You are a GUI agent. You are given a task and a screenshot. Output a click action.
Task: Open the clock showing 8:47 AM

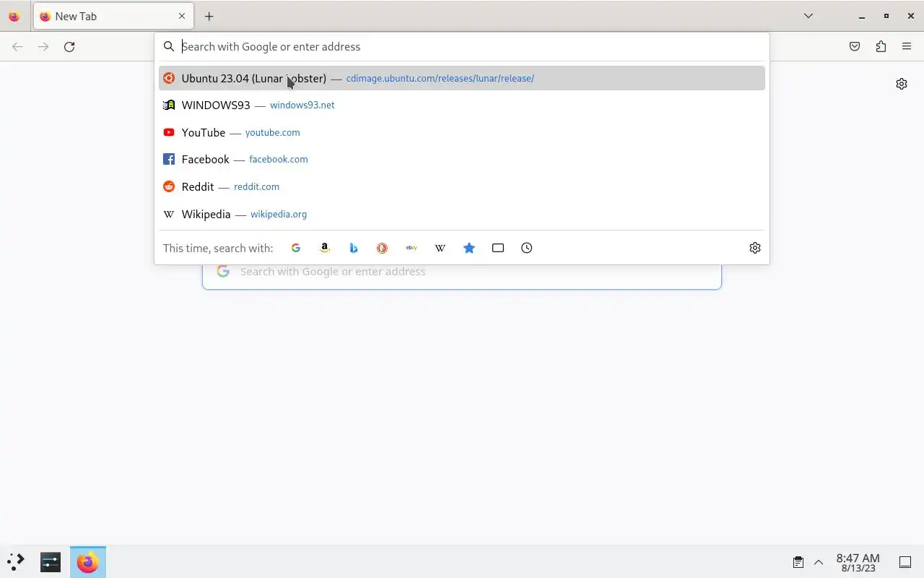click(858, 562)
